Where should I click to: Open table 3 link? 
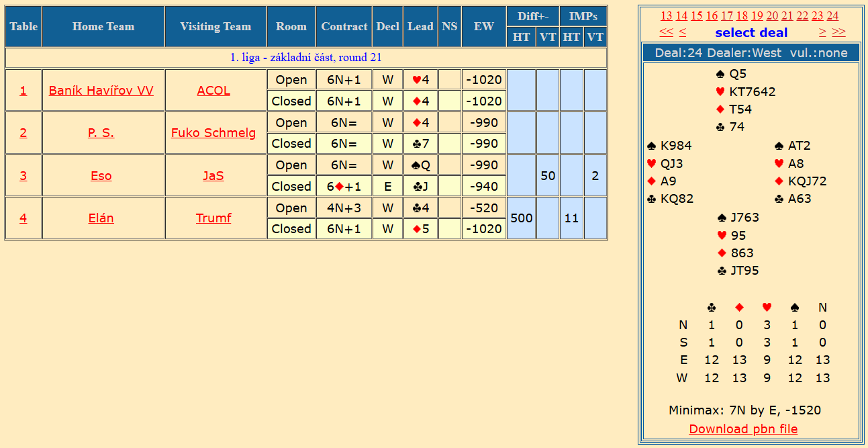[x=23, y=175]
